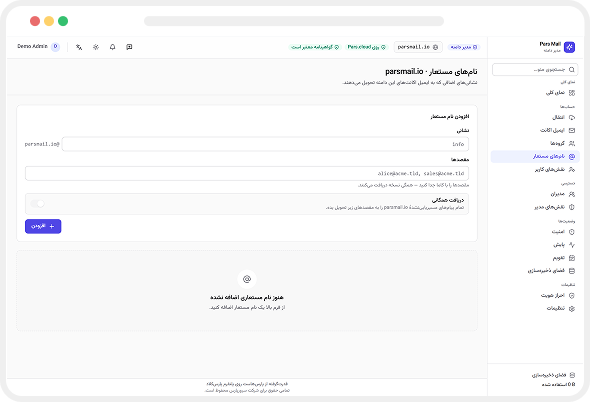
Task: Open the groups (گروه‌ها) menu item
Action: coord(535,143)
